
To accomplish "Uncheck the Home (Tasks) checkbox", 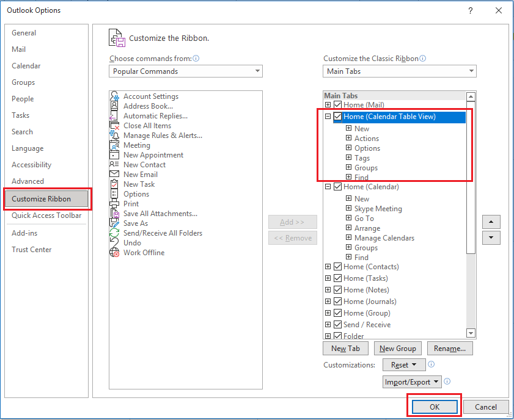I will (x=337, y=278).
